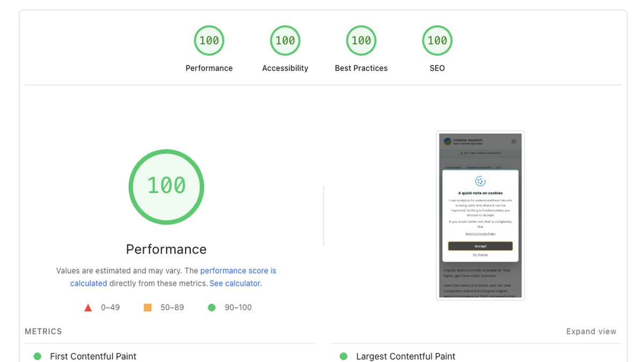Select the Performance label under the top gauge
The image size is (644, 362).
click(209, 68)
